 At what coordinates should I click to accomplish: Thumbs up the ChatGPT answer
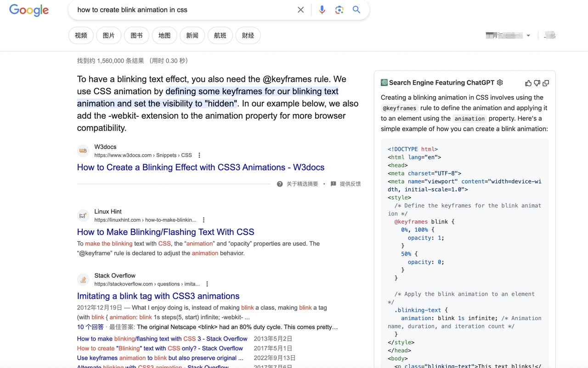coord(528,83)
